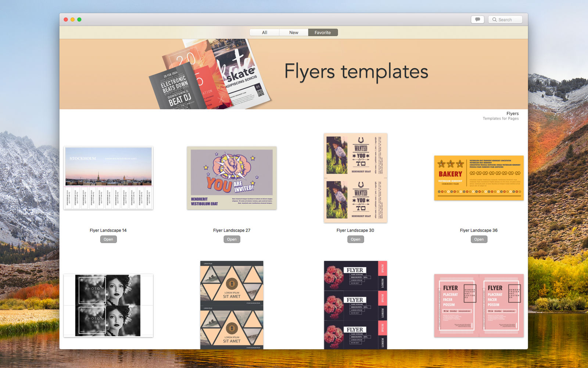Open Flyer Landscape 36 with its Open button
Viewport: 588px width, 368px height.
(x=479, y=239)
